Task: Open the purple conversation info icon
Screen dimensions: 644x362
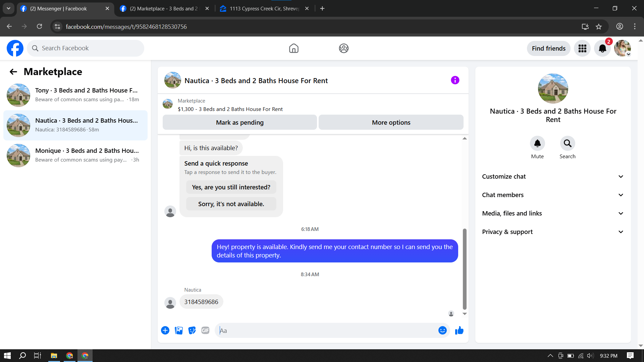Action: click(x=455, y=80)
